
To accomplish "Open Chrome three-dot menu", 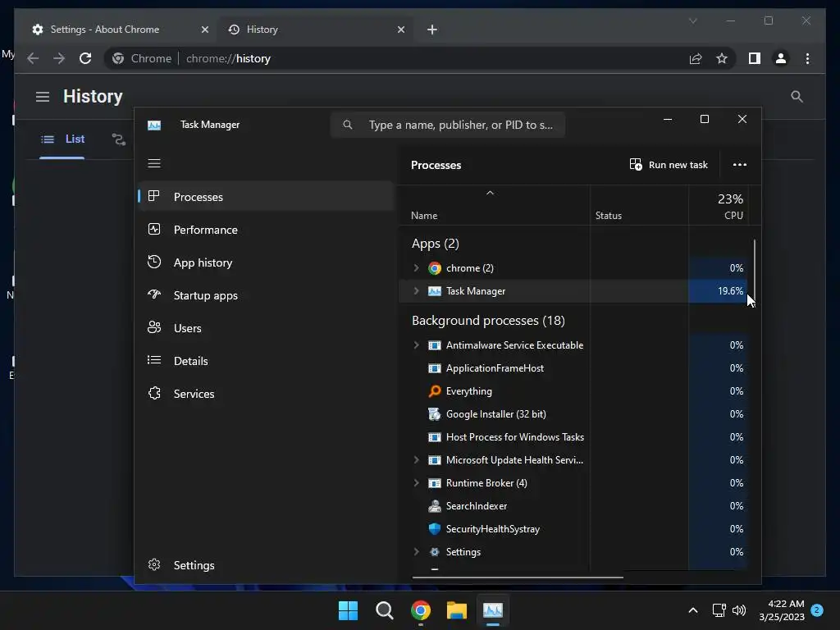I will [x=807, y=58].
